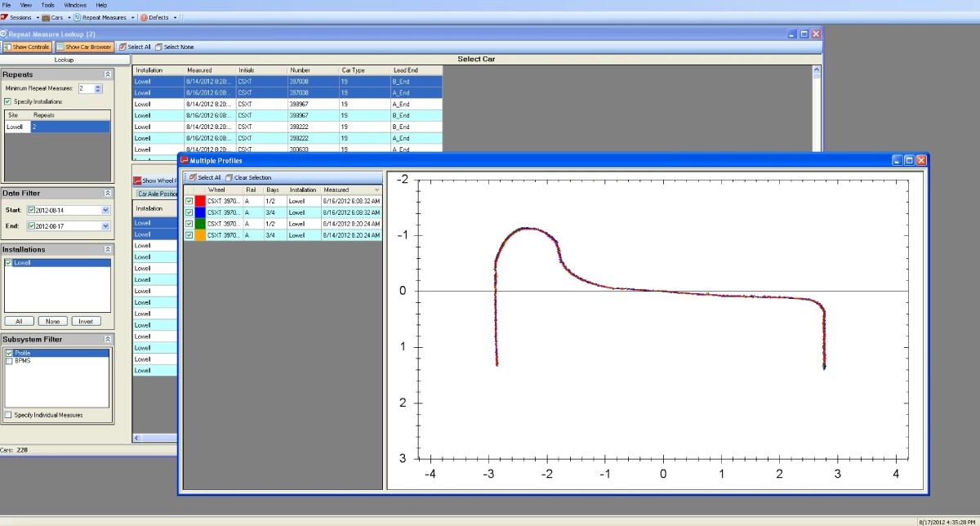This screenshot has height=526, width=980.
Task: Select the Lookup tab
Action: click(x=65, y=60)
